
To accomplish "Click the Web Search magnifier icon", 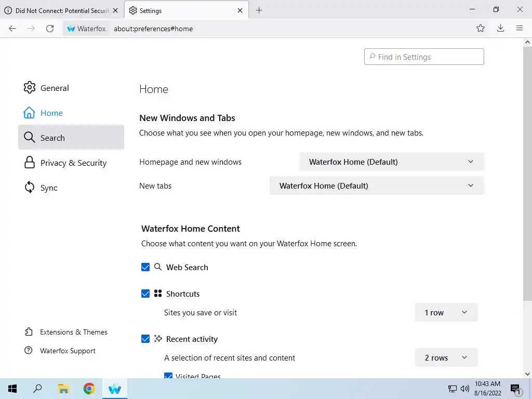I will [x=158, y=267].
